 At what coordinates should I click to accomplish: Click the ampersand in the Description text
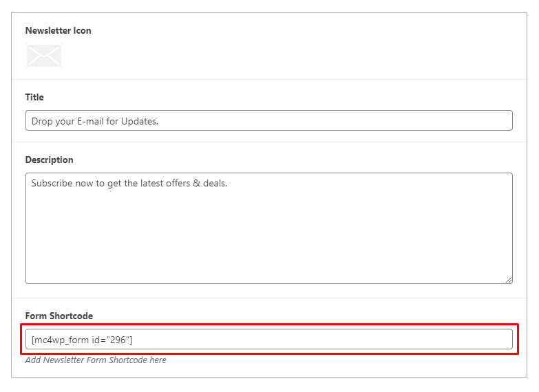[x=197, y=183]
